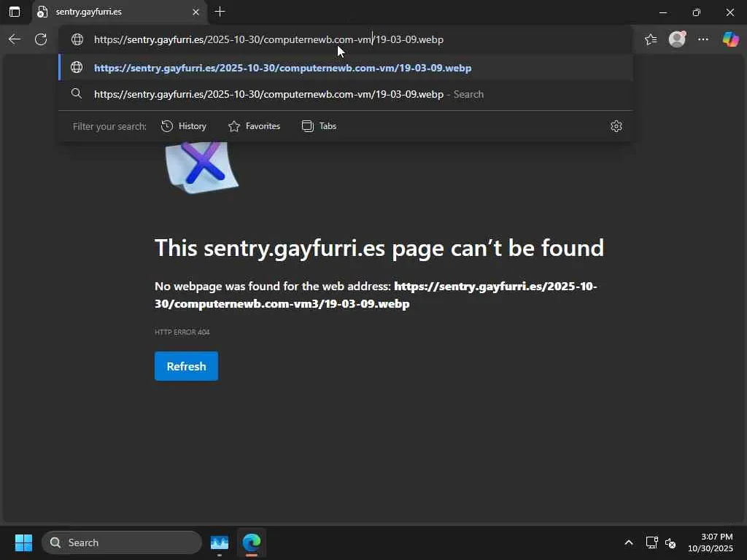Filter suggestions by History
747x560 pixels.
click(x=184, y=126)
